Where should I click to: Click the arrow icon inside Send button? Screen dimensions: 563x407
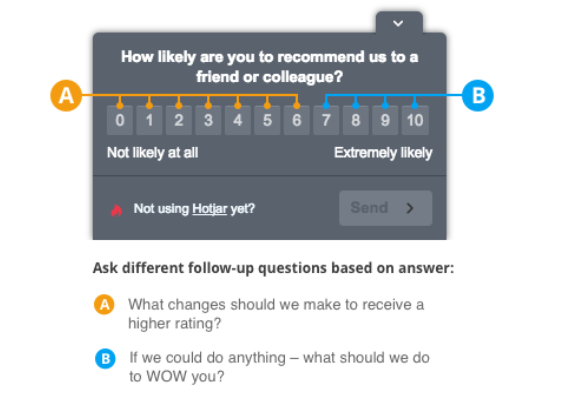pyautogui.click(x=410, y=208)
